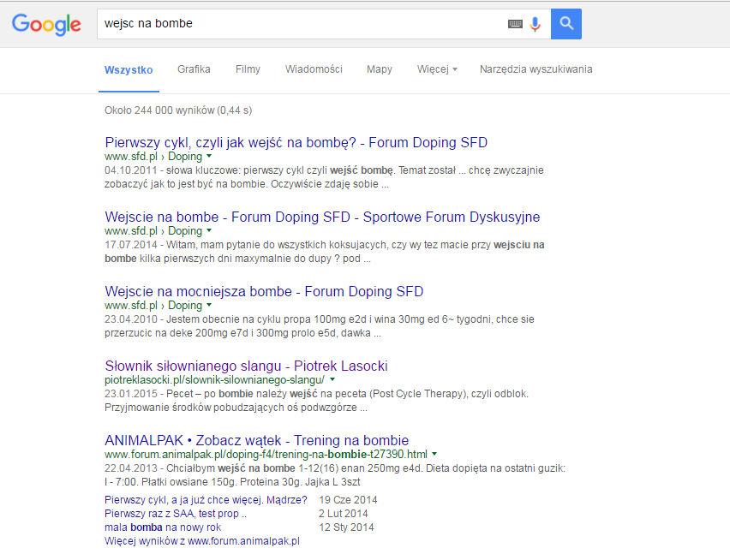Open sitelink 'Pierwszy cykl, a ja już chce więcej. Mądrze?'
This screenshot has width=730, height=560.
[x=206, y=500]
